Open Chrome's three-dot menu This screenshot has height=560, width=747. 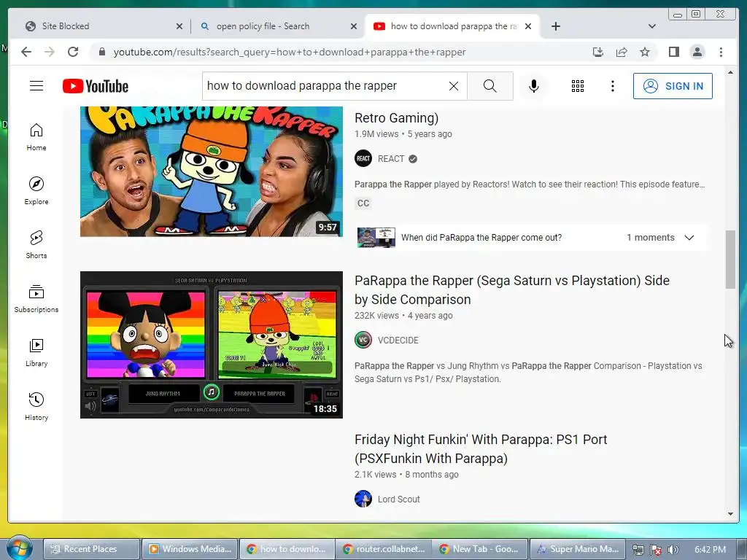721,52
